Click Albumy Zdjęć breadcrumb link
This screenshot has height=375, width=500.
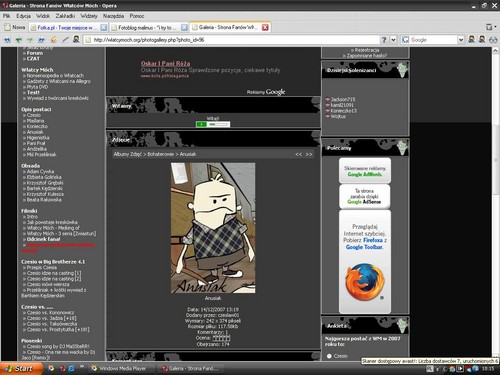point(128,154)
